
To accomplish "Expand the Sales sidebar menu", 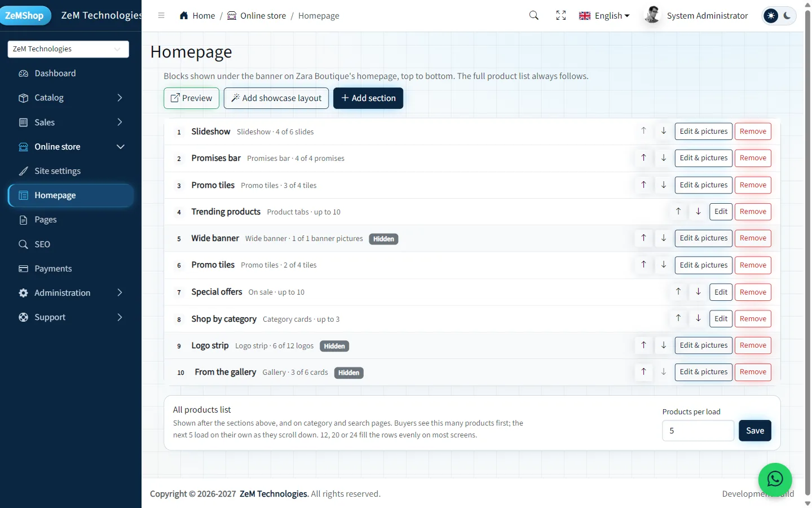I will pyautogui.click(x=70, y=122).
